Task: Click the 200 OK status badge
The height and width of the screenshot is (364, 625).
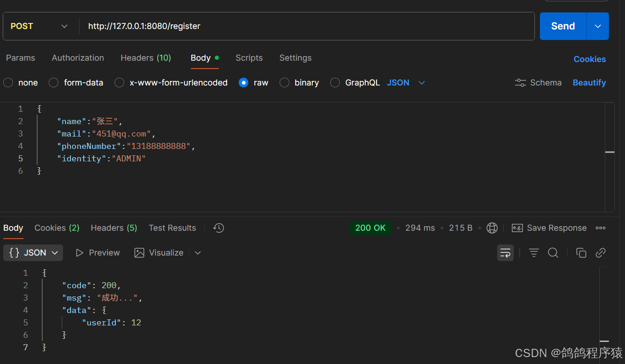Action: (x=370, y=228)
